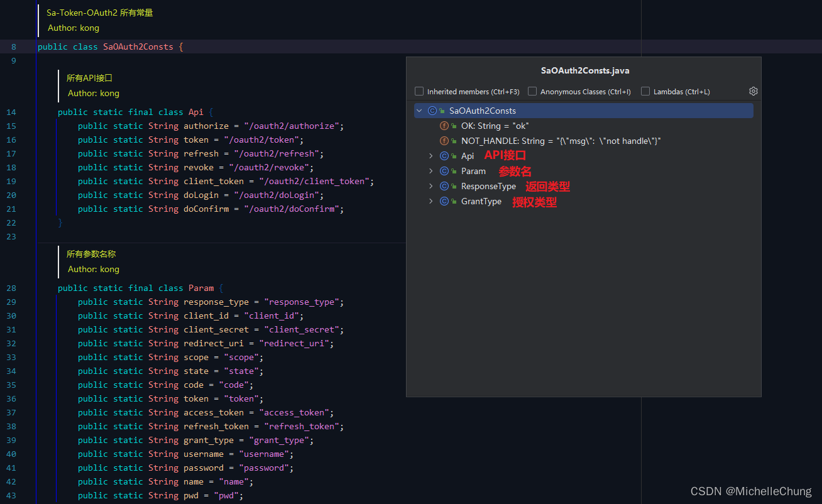Click the "response_type" string literal

tap(302, 302)
